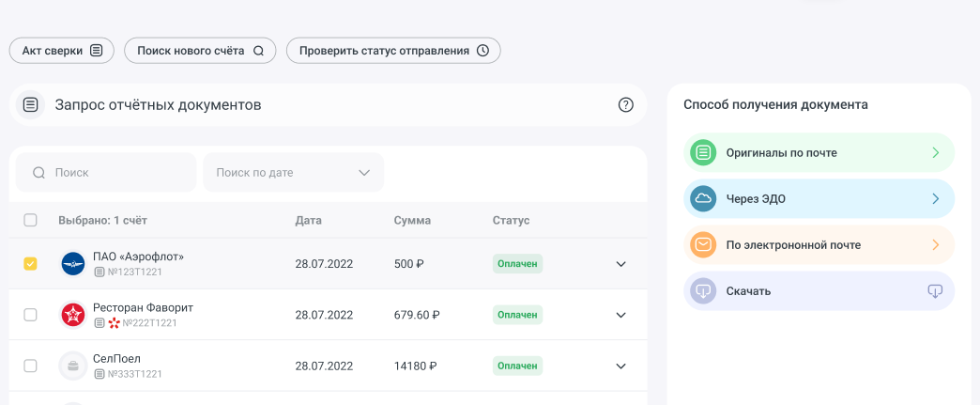The height and width of the screenshot is (405, 980).
Task: Click the Поиск нового счёта button
Action: coord(200,51)
